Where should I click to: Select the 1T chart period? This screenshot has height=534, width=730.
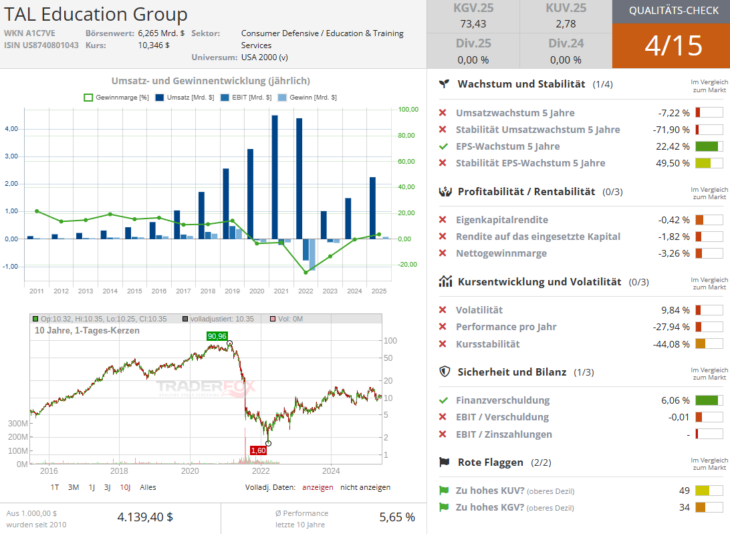[x=54, y=487]
